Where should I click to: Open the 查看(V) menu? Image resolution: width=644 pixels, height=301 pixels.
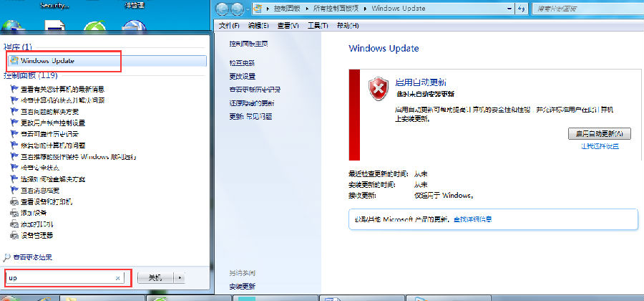point(288,26)
